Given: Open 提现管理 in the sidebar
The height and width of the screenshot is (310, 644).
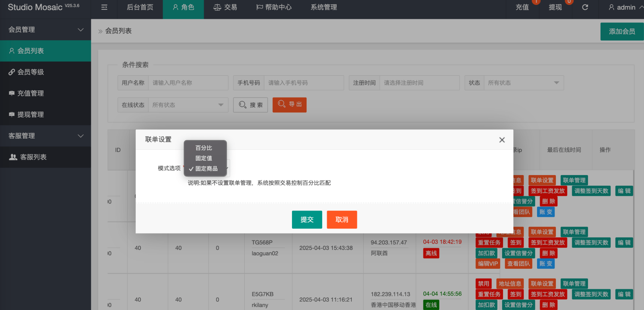Looking at the screenshot, I should 31,115.
